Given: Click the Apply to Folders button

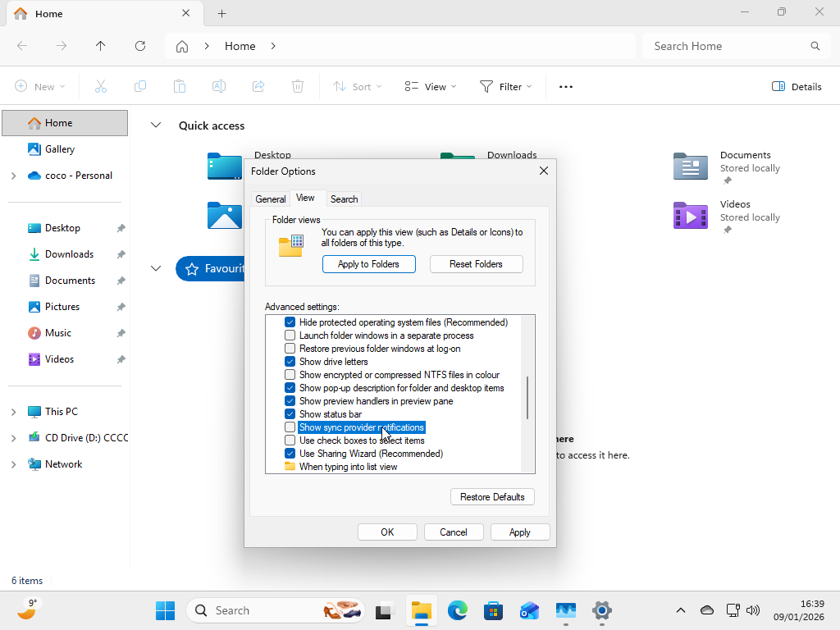Looking at the screenshot, I should tap(368, 263).
